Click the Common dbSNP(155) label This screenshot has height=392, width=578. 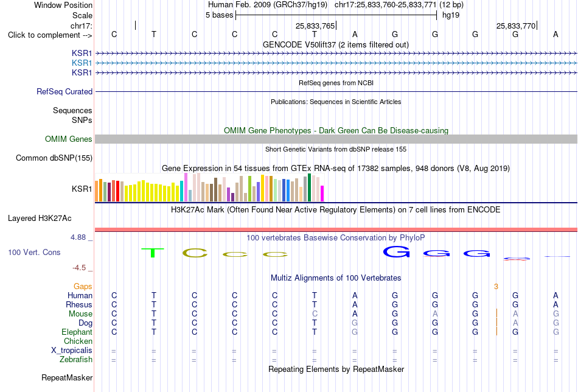point(54,158)
